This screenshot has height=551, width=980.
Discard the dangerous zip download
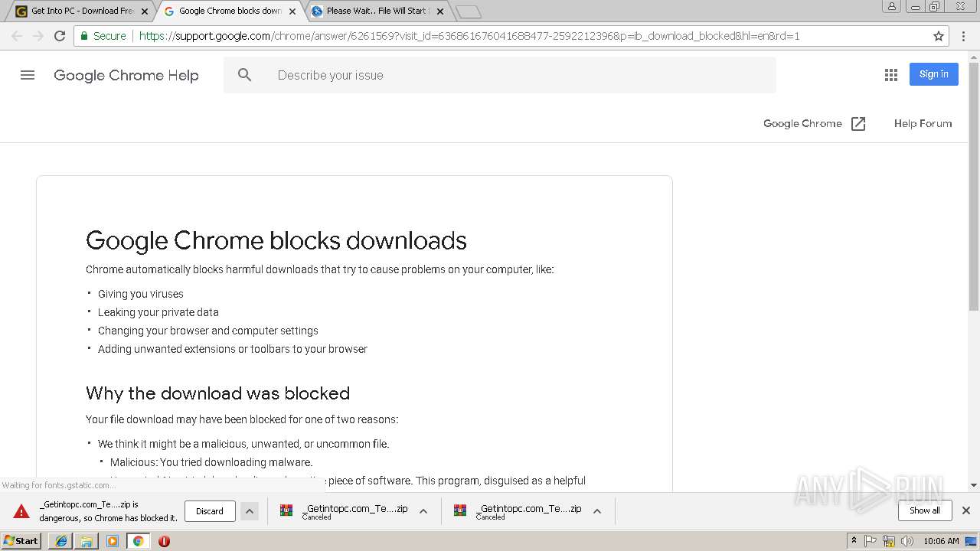210,511
